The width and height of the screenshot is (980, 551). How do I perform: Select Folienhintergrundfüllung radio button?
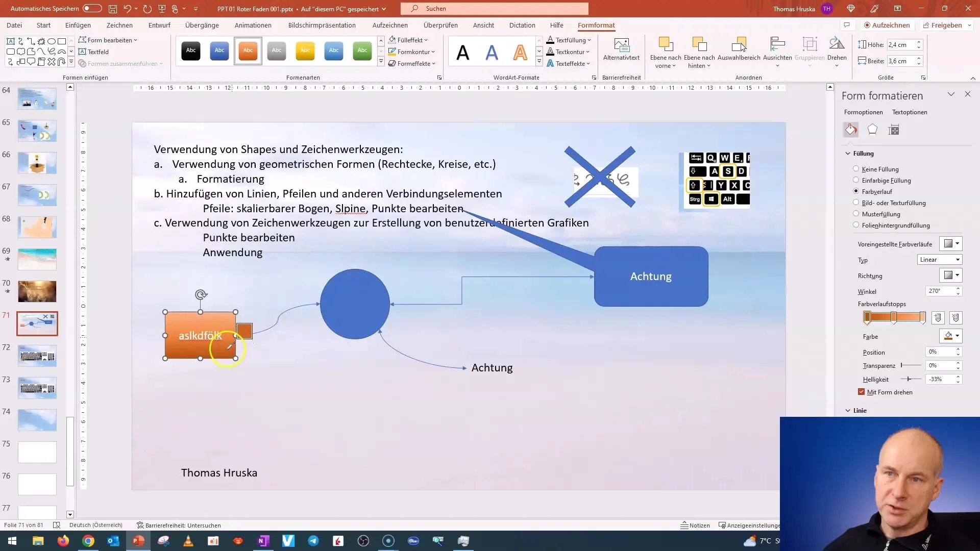[x=856, y=225]
